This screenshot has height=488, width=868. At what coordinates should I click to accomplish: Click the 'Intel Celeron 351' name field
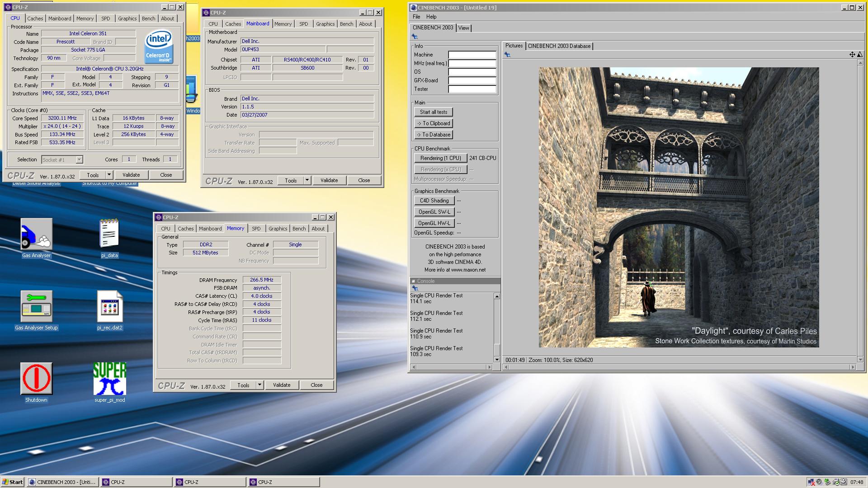pyautogui.click(x=88, y=33)
